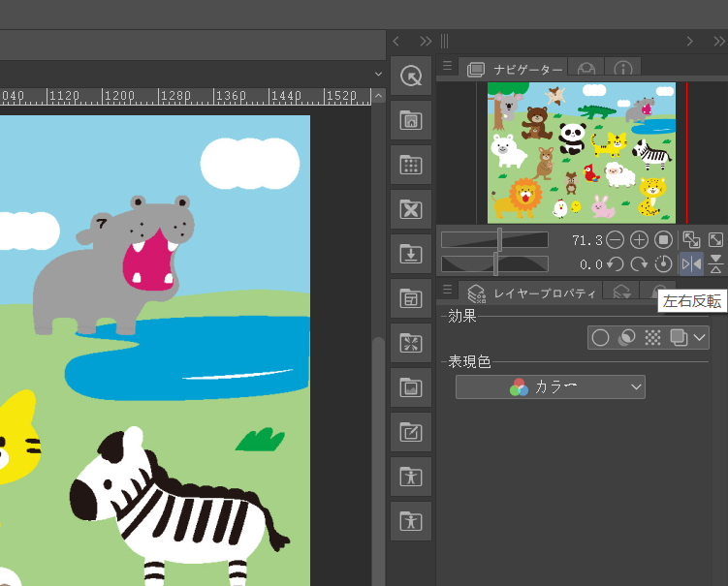Click the zoom in plus button

639,239
